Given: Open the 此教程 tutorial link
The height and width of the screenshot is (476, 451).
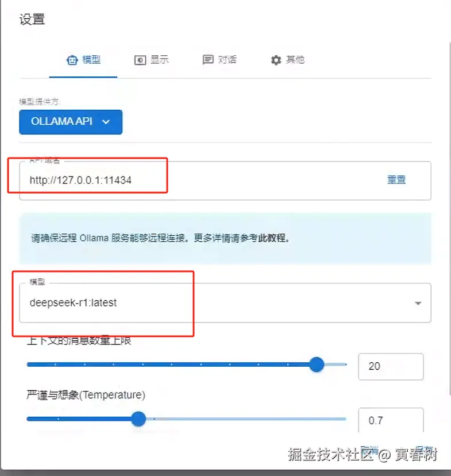Looking at the screenshot, I should (272, 238).
